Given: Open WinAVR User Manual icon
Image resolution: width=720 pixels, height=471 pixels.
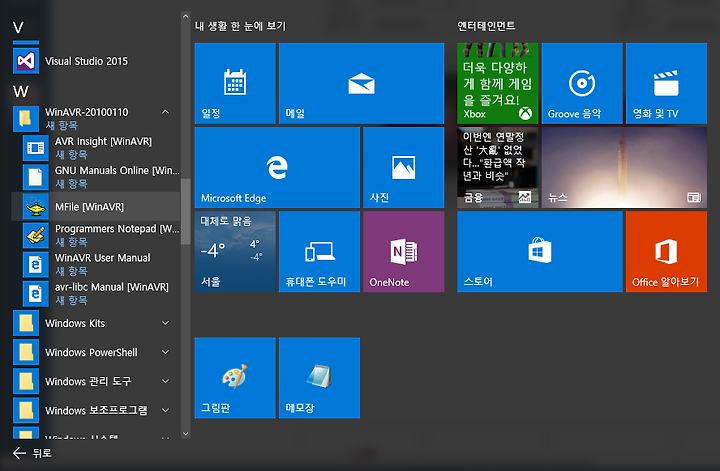Looking at the screenshot, I should (36, 264).
